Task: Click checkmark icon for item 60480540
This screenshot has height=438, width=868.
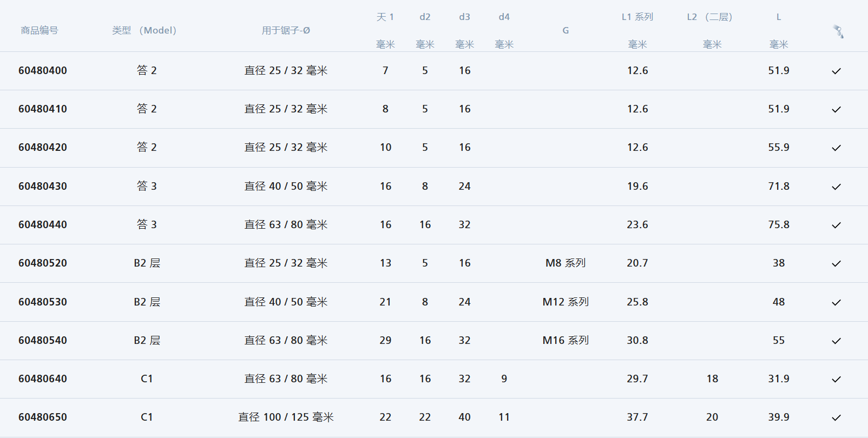Action: click(x=836, y=341)
